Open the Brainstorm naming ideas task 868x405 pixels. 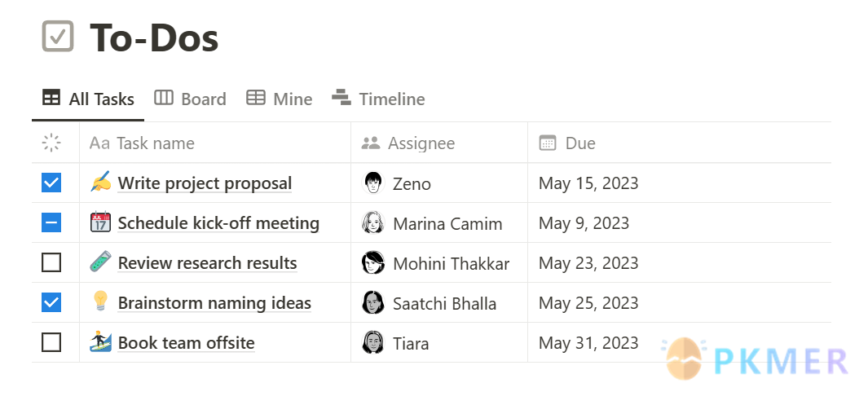[x=215, y=302]
